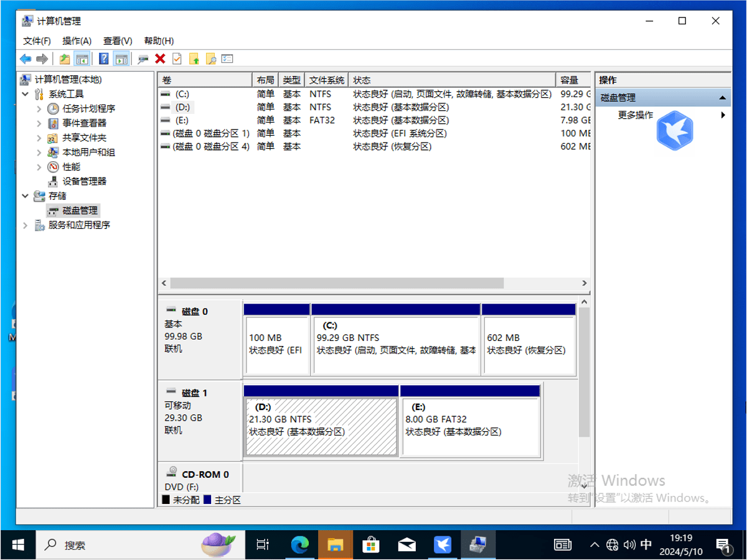Expand the 任务计划程序 tree node

point(39,109)
